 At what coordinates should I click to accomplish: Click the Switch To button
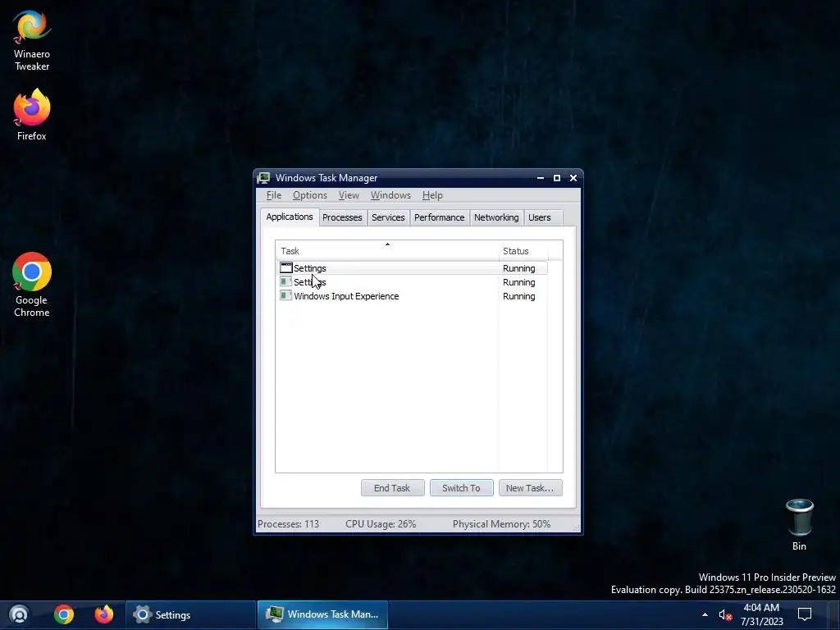coord(461,488)
